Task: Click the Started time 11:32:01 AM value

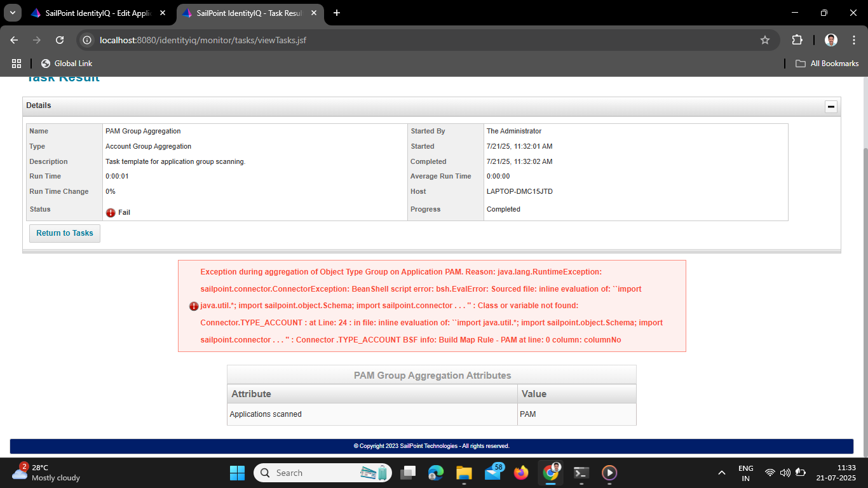Action: pos(519,146)
